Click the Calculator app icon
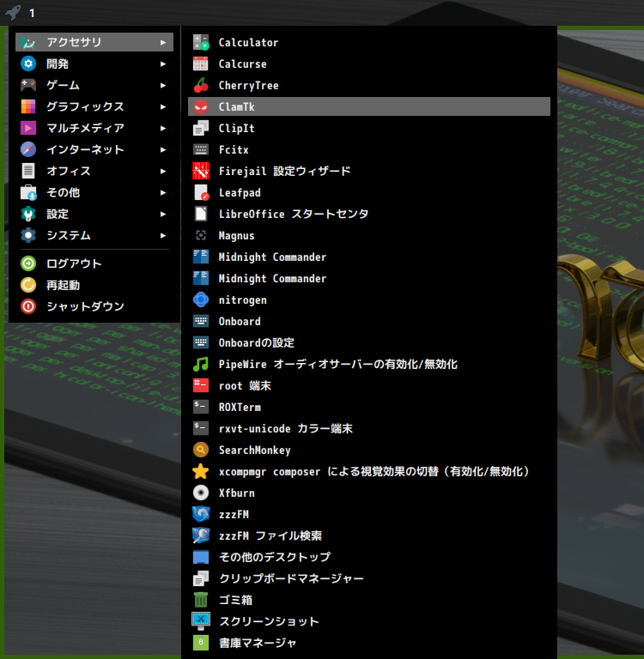 (201, 42)
